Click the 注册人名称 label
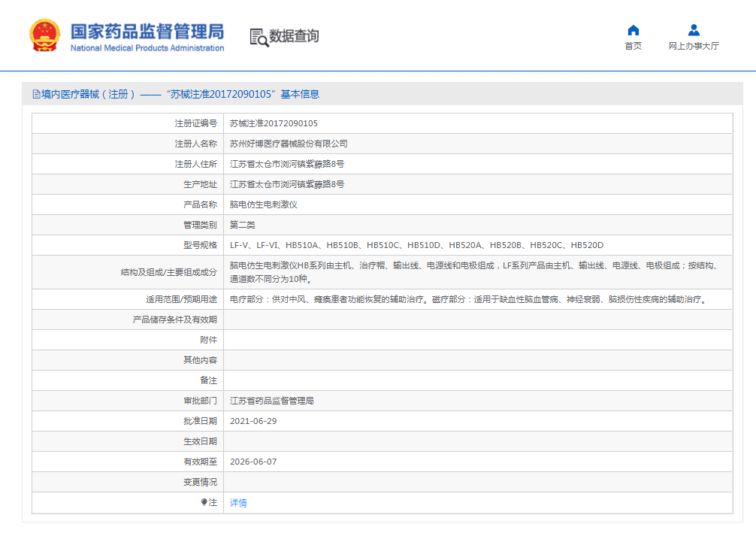Viewport: 756px width, 536px height. coord(195,144)
